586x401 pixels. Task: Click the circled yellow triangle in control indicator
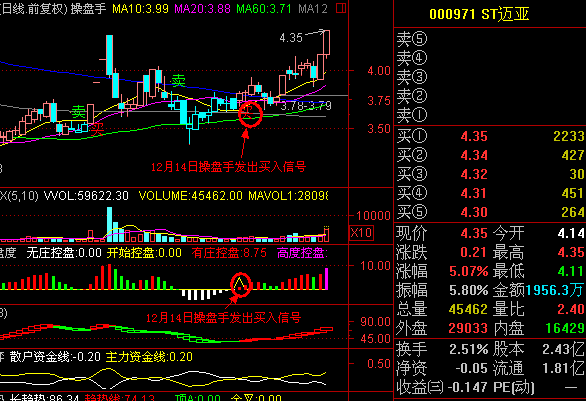click(240, 285)
